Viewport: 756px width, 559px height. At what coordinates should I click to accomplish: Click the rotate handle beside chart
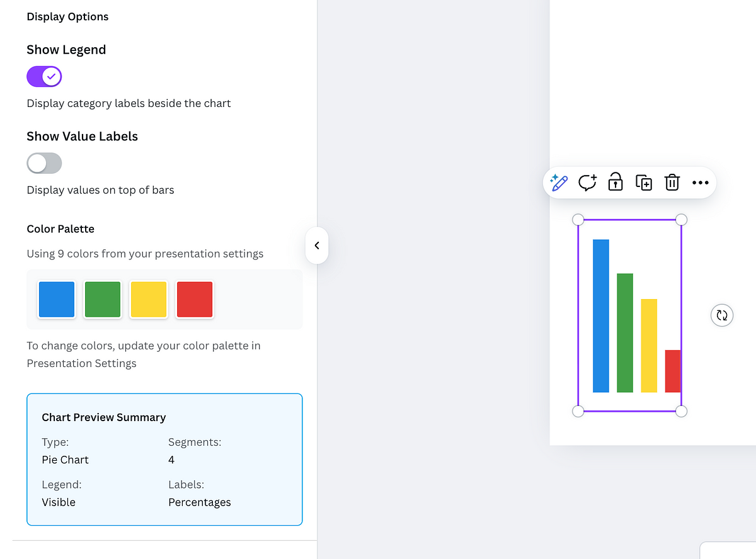coord(722,315)
